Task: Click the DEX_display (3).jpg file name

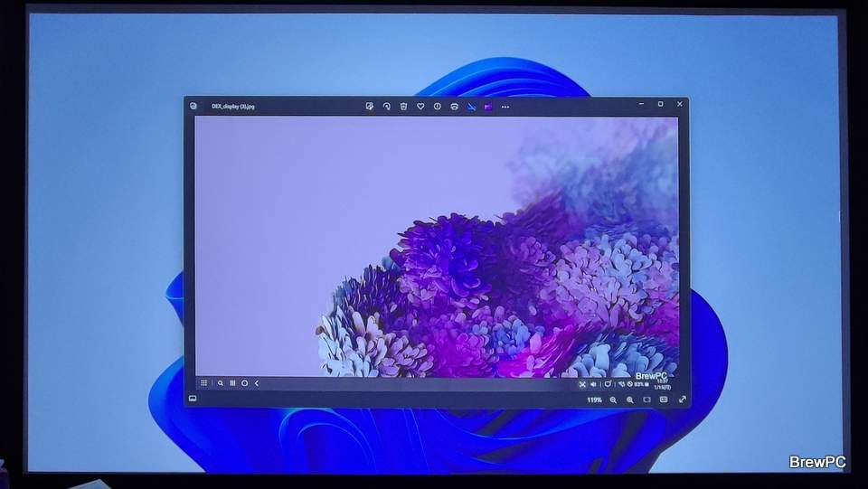Action: (x=233, y=107)
